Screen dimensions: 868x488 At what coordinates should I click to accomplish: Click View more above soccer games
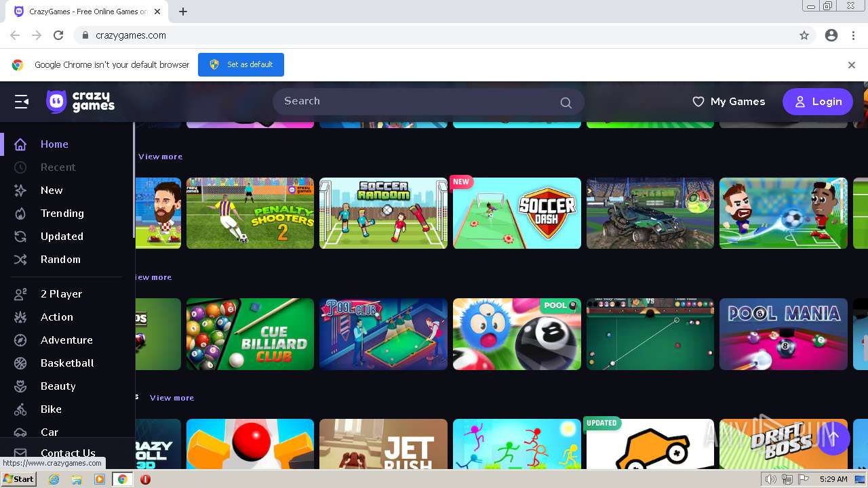(160, 157)
